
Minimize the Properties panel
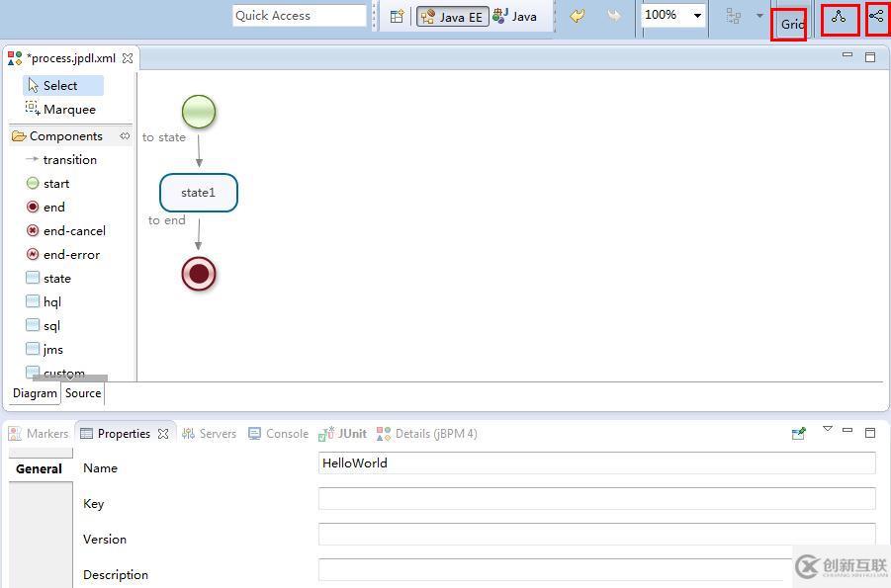point(847,430)
